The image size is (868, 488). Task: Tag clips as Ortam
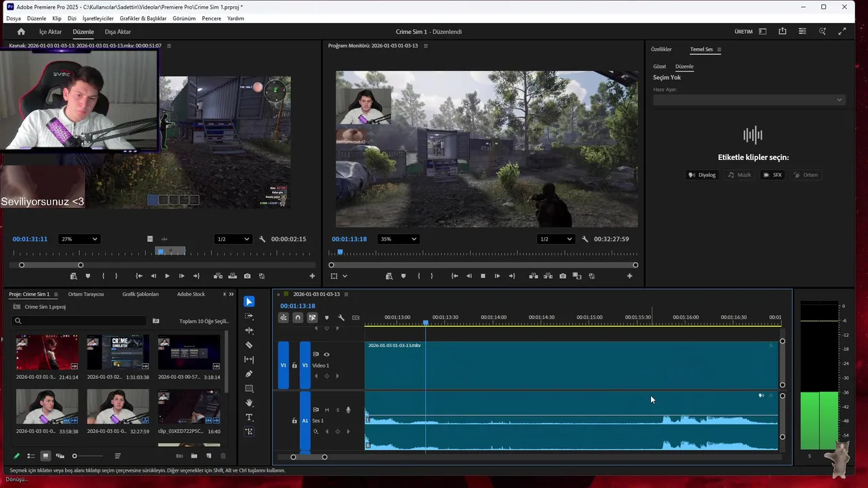(x=806, y=175)
